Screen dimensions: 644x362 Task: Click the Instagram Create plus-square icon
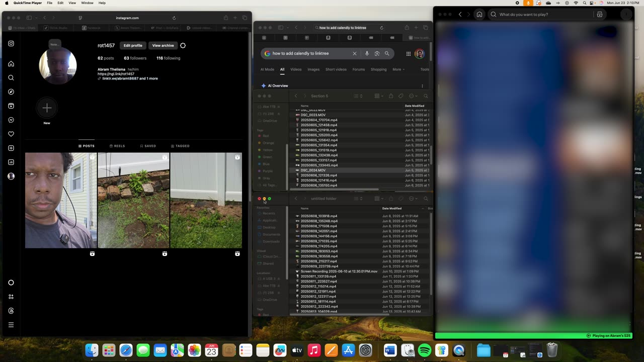click(11, 148)
